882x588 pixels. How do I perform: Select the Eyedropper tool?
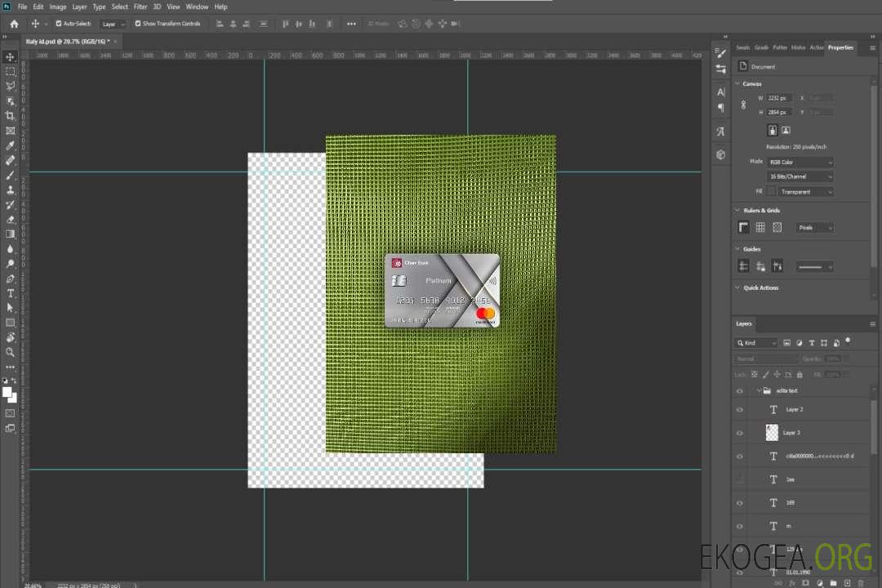point(10,145)
